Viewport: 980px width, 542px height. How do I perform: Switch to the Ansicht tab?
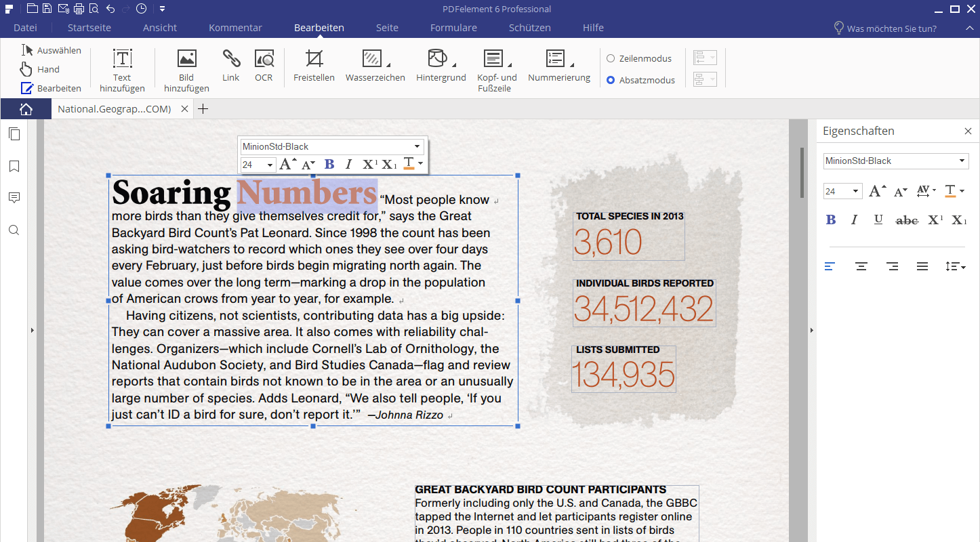pos(160,28)
